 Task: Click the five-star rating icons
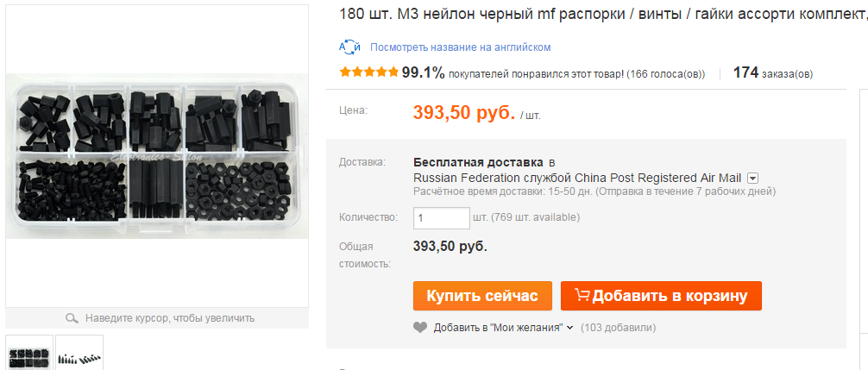(x=368, y=72)
